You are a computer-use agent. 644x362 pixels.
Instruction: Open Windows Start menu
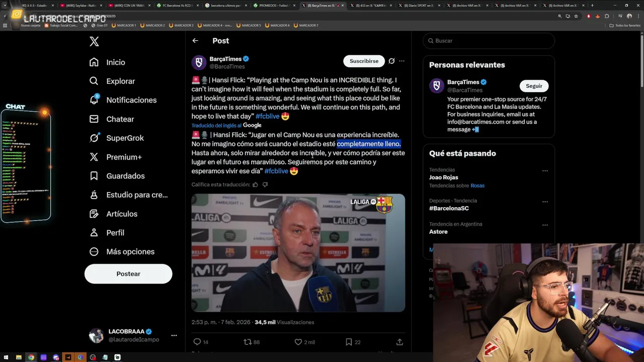[x=6, y=357]
